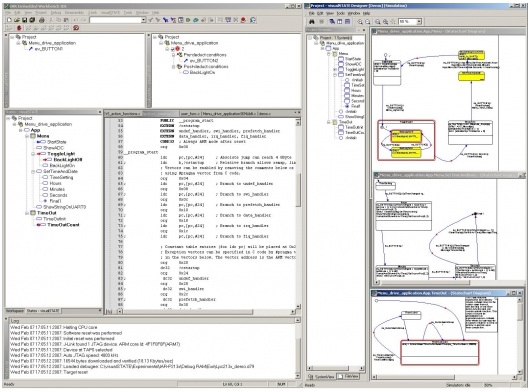Click the blue grid view icon in Designer toolbar
The width and height of the screenshot is (530, 391).
347,22
